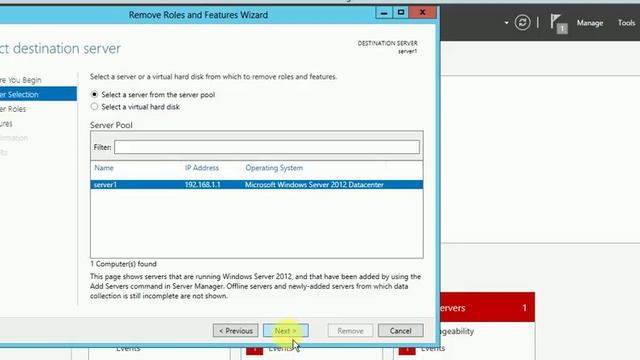Sort server pool by IP Address column

point(202,168)
